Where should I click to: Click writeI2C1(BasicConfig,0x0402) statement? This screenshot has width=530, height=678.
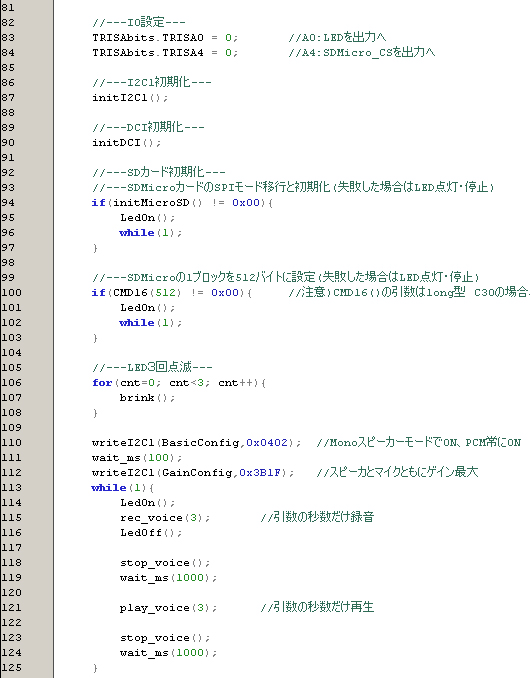pyautogui.click(x=196, y=443)
